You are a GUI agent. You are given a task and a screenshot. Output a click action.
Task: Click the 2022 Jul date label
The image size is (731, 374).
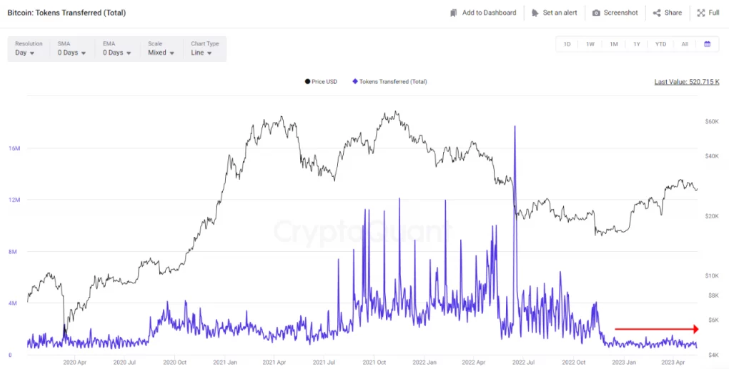pyautogui.click(x=523, y=362)
